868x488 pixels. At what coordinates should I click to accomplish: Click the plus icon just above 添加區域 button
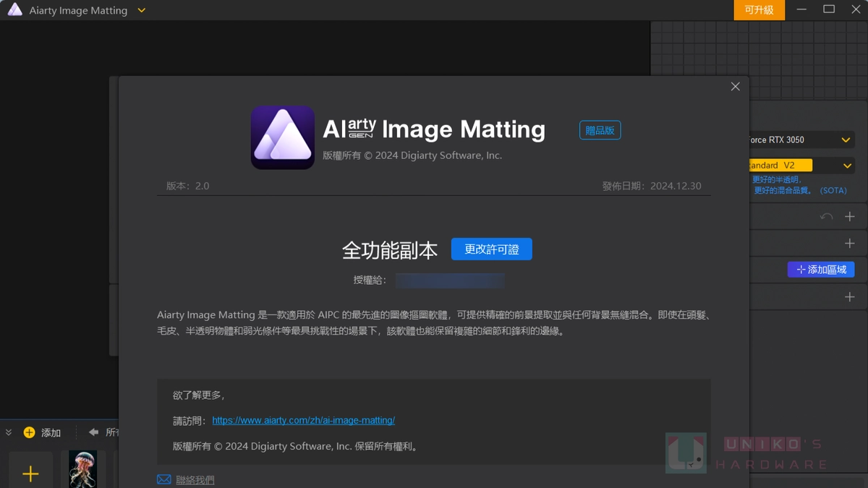(850, 243)
